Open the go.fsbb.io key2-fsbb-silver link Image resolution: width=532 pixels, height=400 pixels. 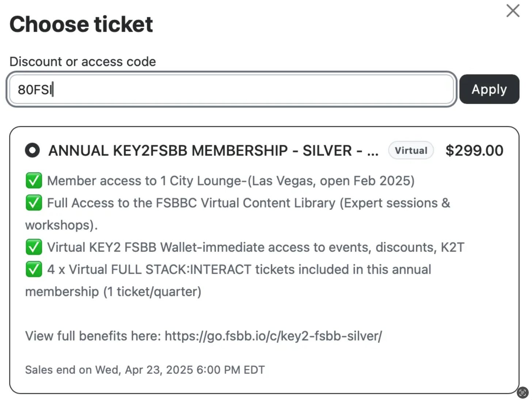[x=273, y=336]
